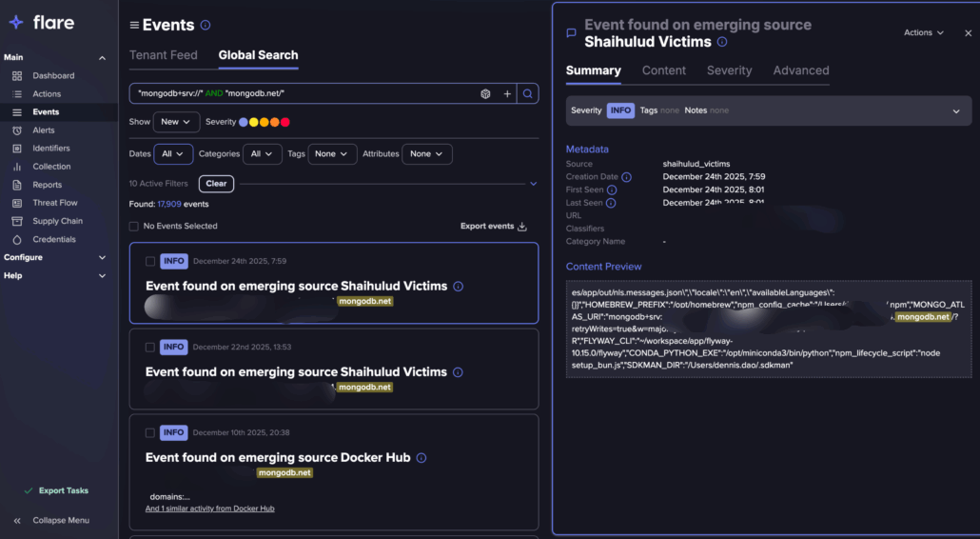Open Credentials page from sidebar

pos(54,239)
